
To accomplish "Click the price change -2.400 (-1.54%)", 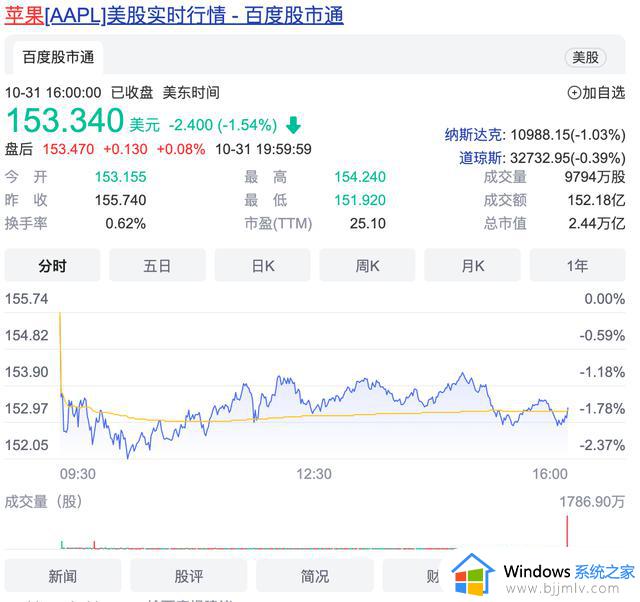I will pyautogui.click(x=223, y=125).
